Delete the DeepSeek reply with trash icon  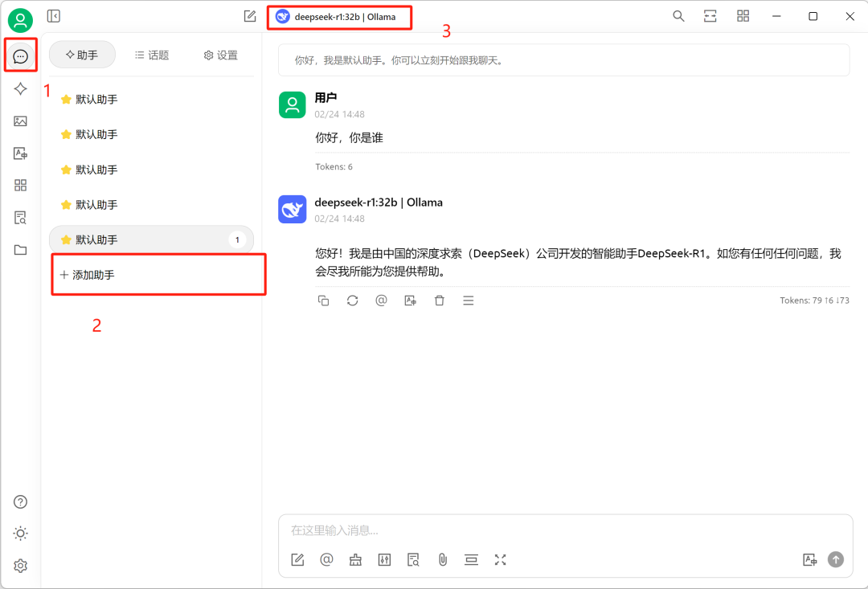440,301
